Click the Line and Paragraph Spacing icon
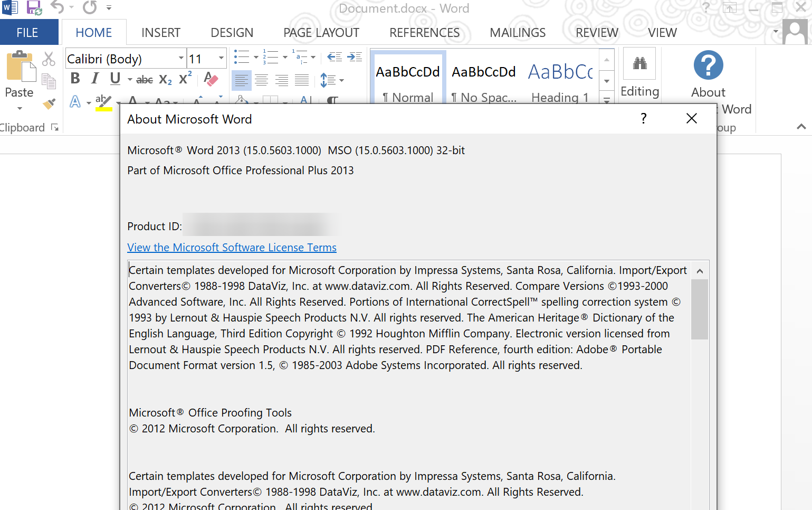Image resolution: width=812 pixels, height=510 pixels. (328, 80)
